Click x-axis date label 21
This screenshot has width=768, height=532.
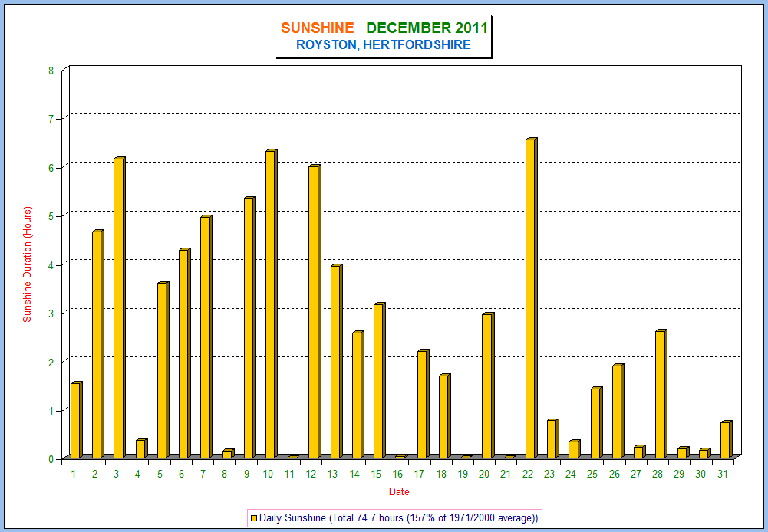pyautogui.click(x=506, y=475)
